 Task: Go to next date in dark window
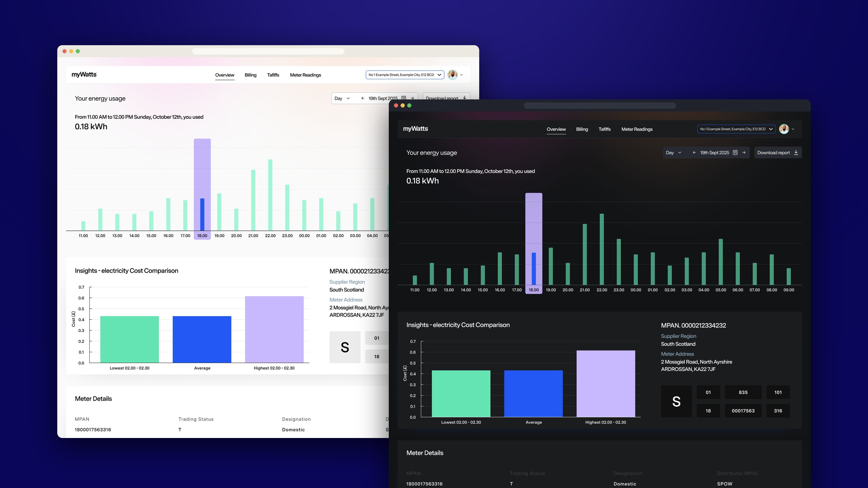pos(744,152)
